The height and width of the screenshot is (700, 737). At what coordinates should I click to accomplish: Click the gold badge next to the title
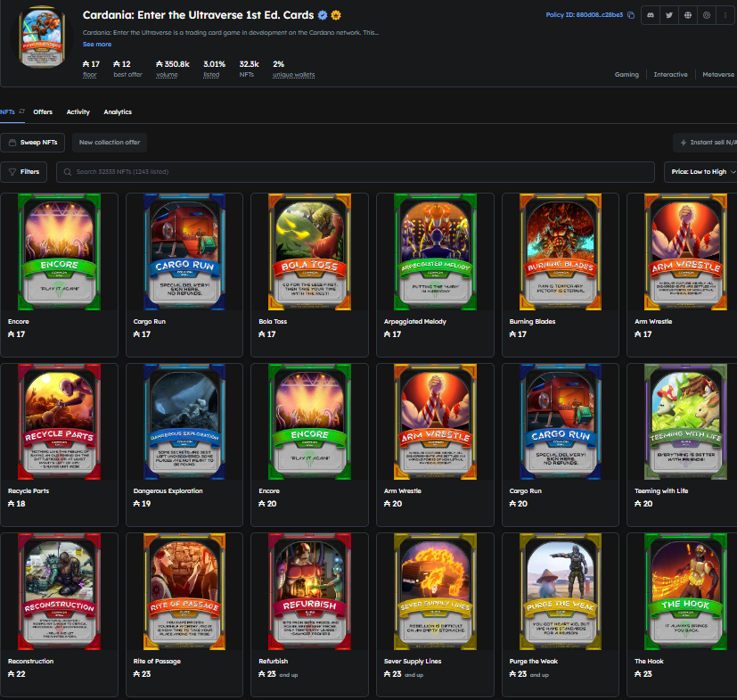[x=336, y=15]
